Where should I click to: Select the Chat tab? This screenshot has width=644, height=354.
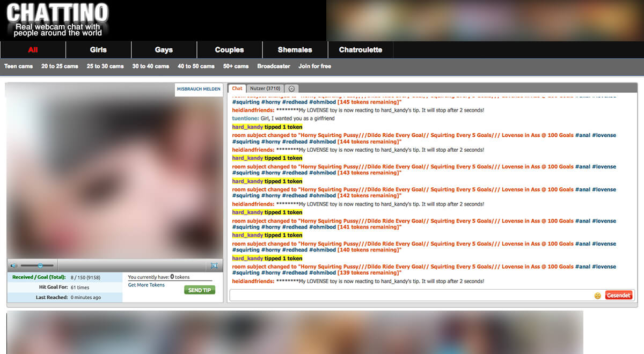237,88
